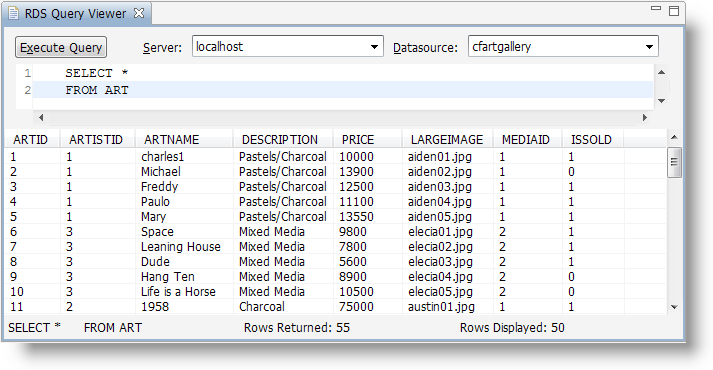Click query editor scroll right arrow

coord(644,118)
